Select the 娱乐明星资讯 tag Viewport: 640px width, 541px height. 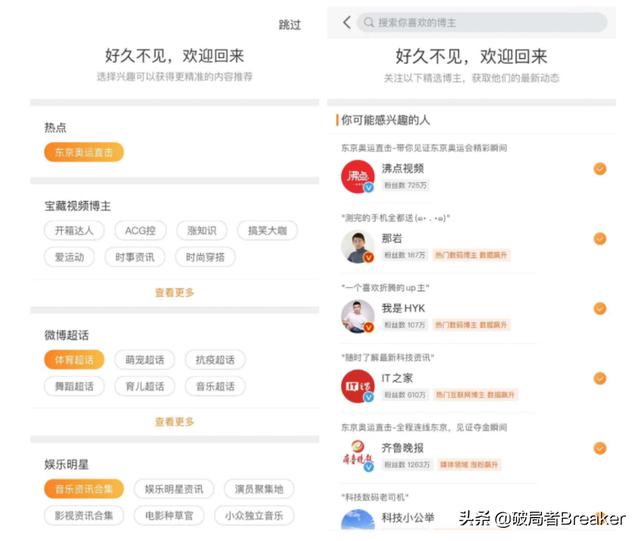click(174, 489)
